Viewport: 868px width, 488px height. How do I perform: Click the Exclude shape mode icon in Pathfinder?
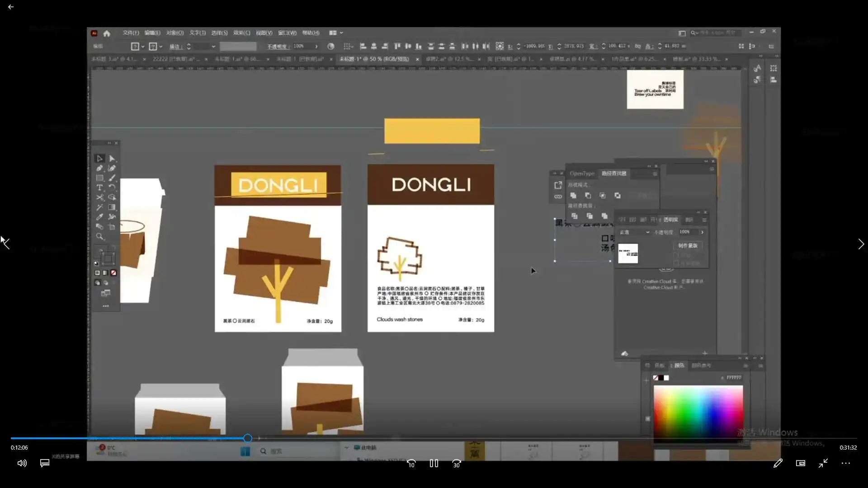click(x=618, y=196)
